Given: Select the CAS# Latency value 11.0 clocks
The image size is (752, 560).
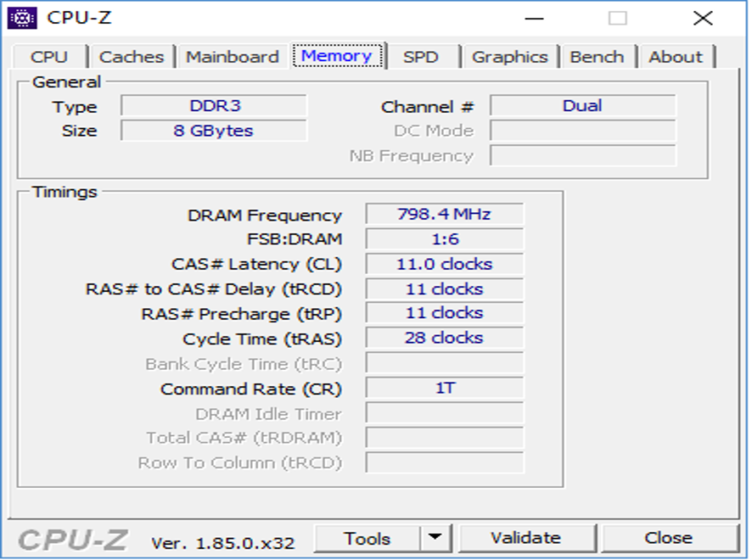Looking at the screenshot, I should click(445, 264).
